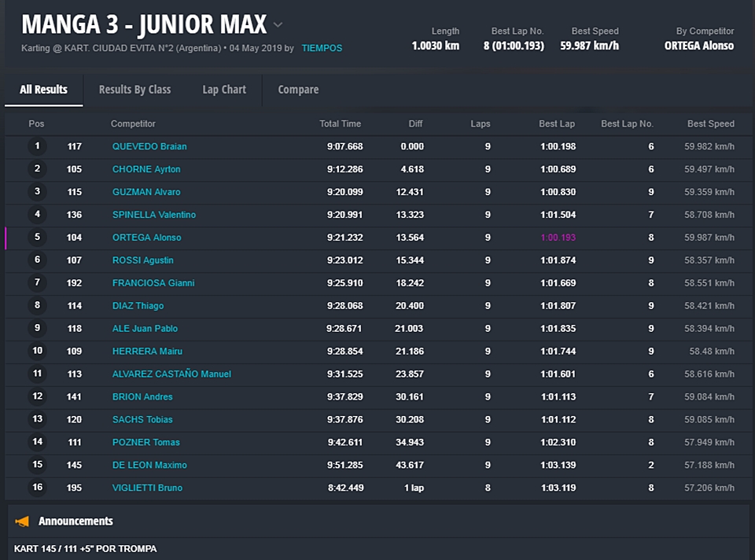Open competitor VIGLIETTI Bruno
755x560 pixels.
pyautogui.click(x=147, y=488)
